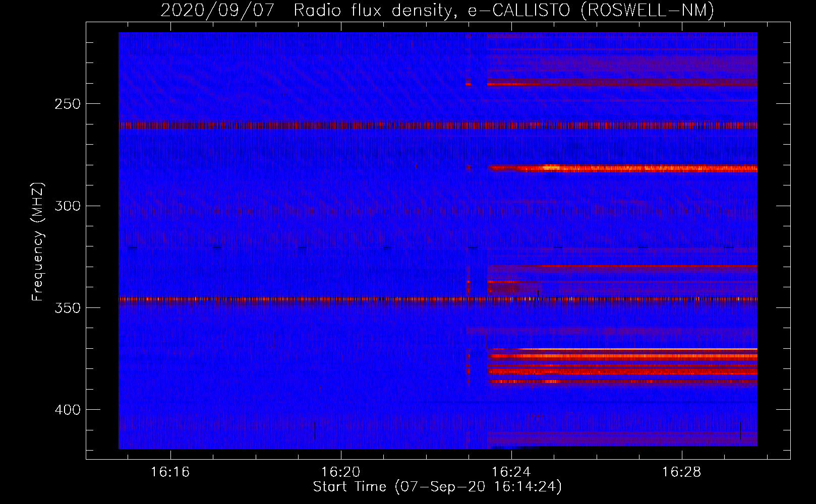Click the 16:24 time tick label

tap(511, 472)
